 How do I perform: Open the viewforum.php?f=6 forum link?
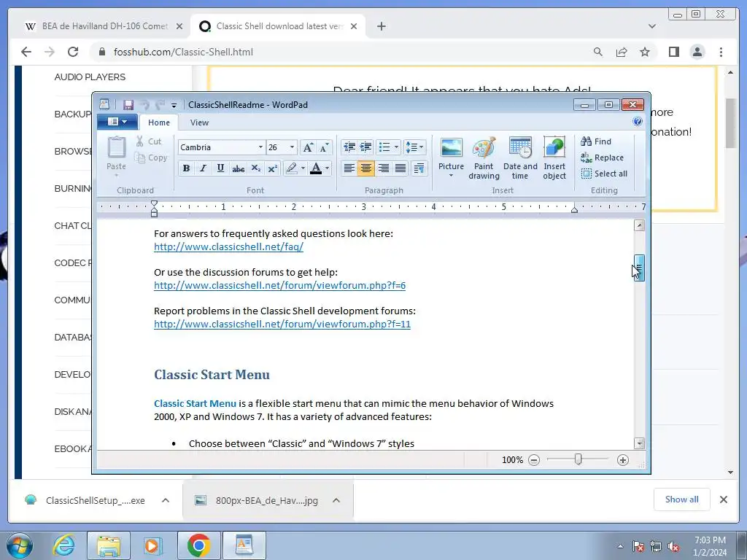(x=279, y=285)
